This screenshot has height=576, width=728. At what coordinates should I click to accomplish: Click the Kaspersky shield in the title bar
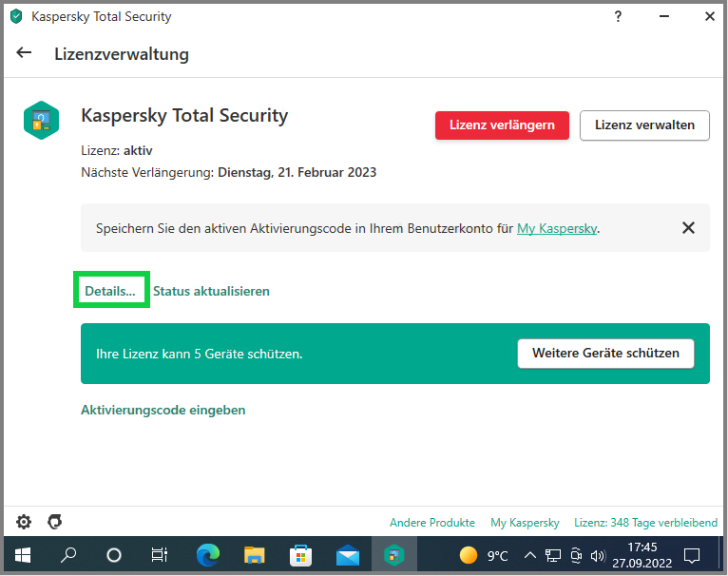[x=16, y=17]
